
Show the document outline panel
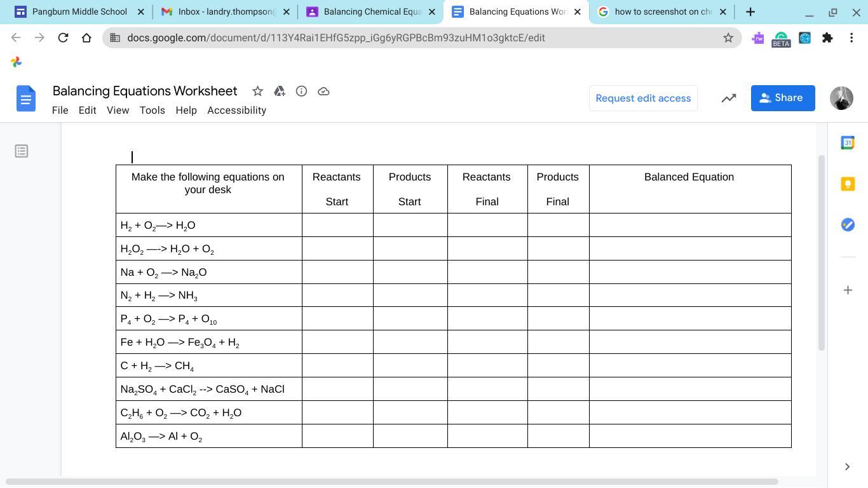[22, 151]
